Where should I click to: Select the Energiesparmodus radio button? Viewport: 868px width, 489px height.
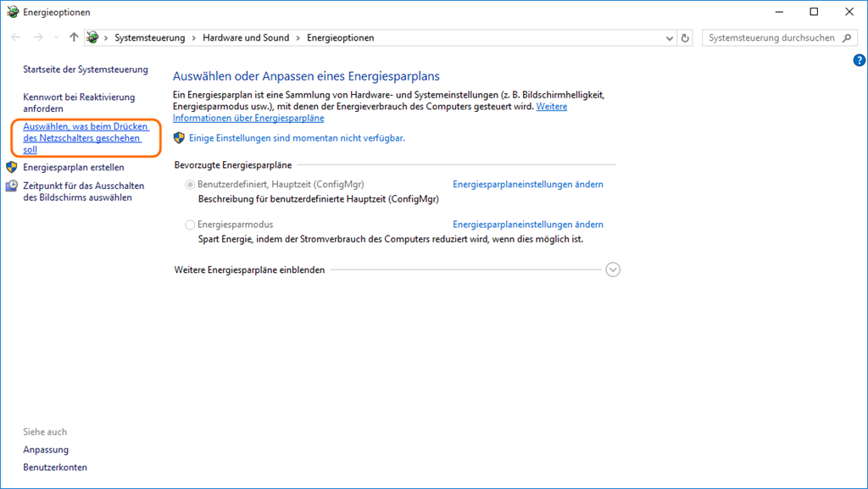189,225
